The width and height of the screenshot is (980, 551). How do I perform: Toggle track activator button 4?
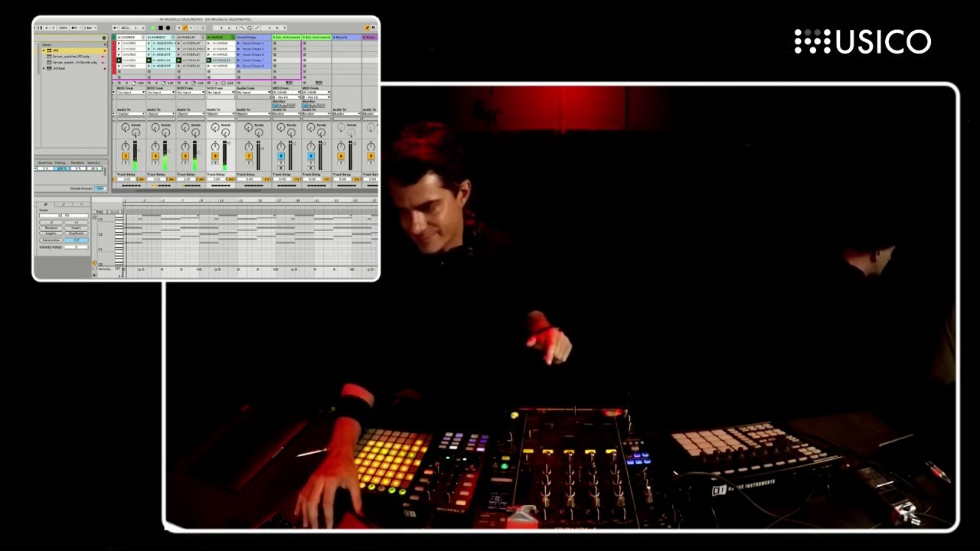155,156
